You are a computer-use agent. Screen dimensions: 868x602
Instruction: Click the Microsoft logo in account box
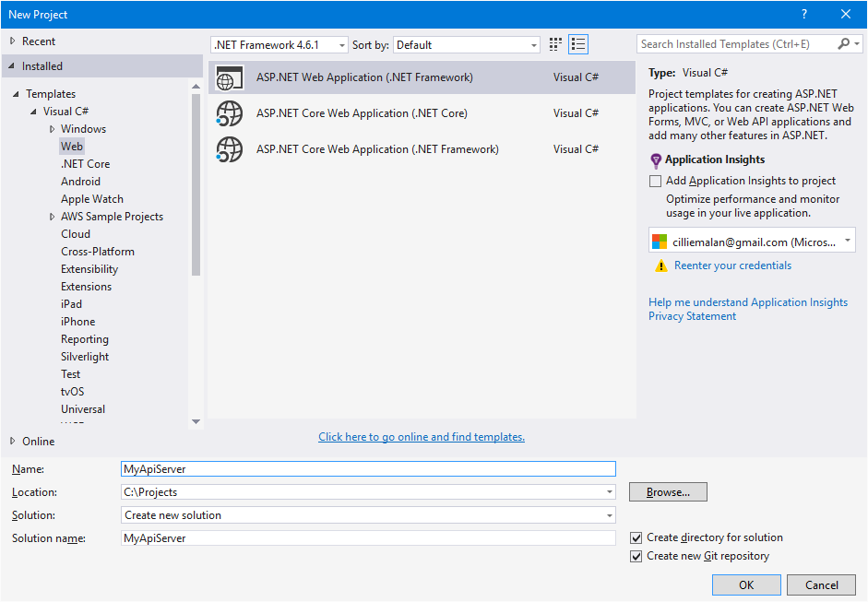660,242
